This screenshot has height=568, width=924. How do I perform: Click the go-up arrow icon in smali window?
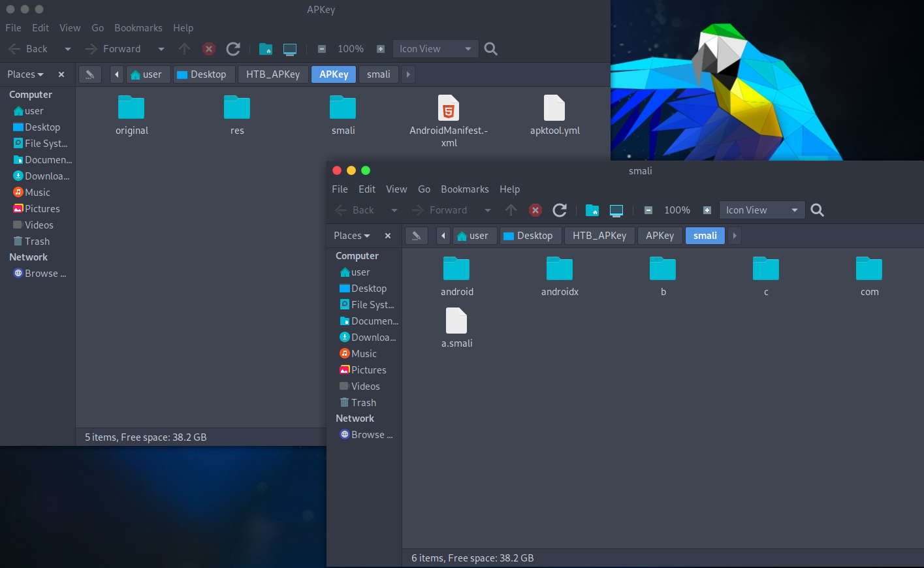(x=511, y=210)
